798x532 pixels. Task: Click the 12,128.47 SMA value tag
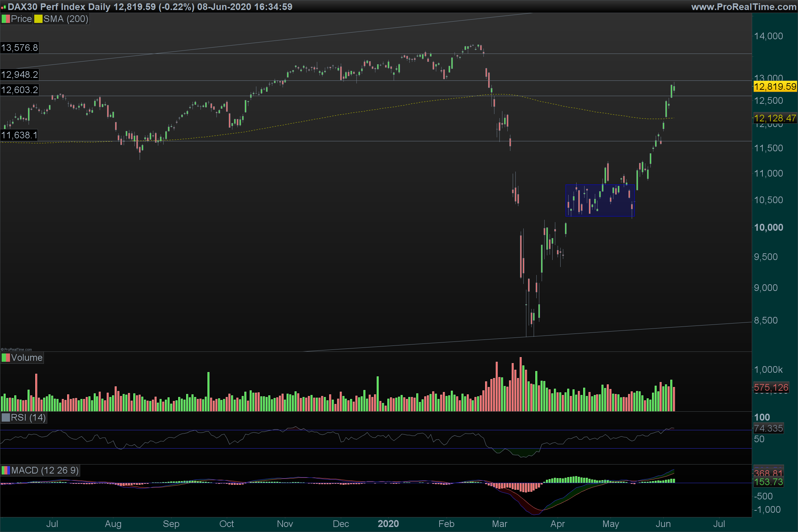(775, 118)
